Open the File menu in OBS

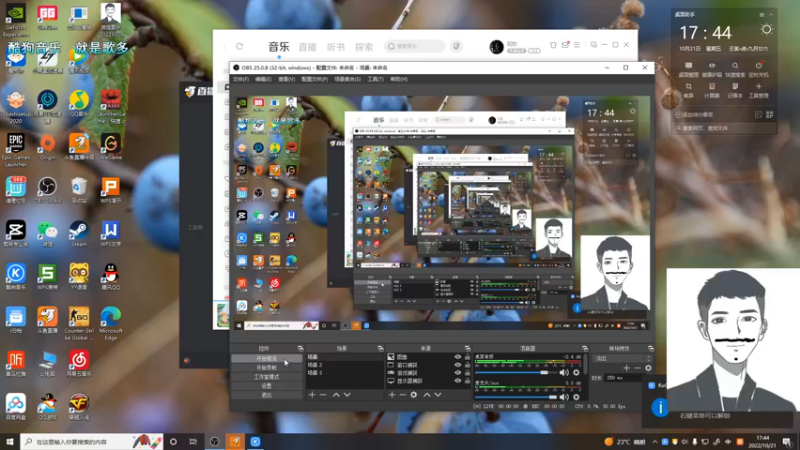coord(240,79)
